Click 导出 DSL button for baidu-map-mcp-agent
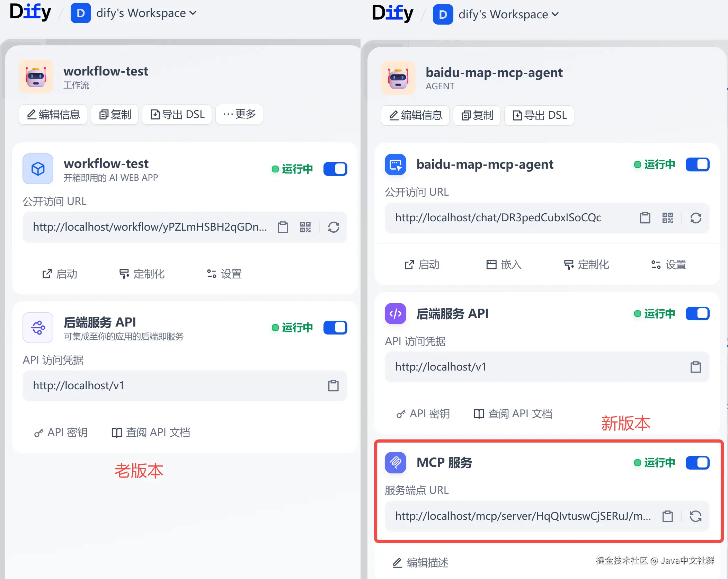 539,115
